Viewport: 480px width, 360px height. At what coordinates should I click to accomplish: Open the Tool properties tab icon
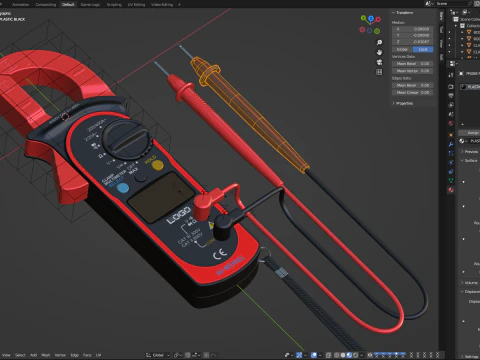point(451,75)
